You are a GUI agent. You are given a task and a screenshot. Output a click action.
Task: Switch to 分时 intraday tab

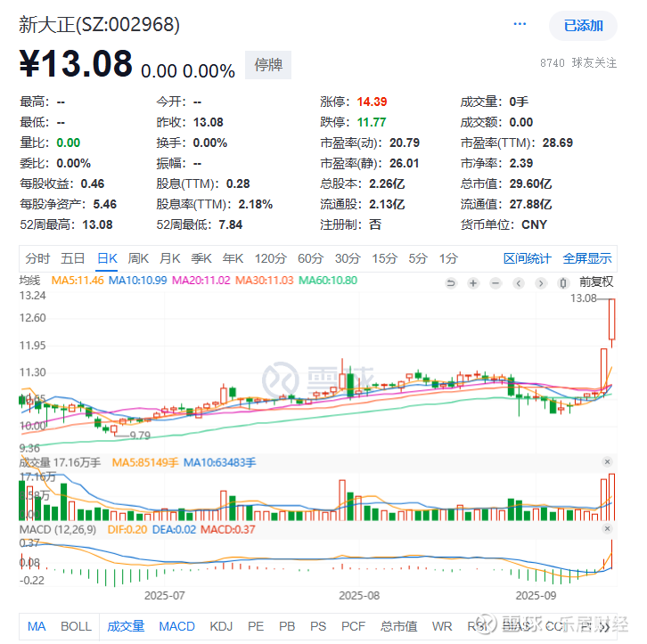tap(37, 258)
